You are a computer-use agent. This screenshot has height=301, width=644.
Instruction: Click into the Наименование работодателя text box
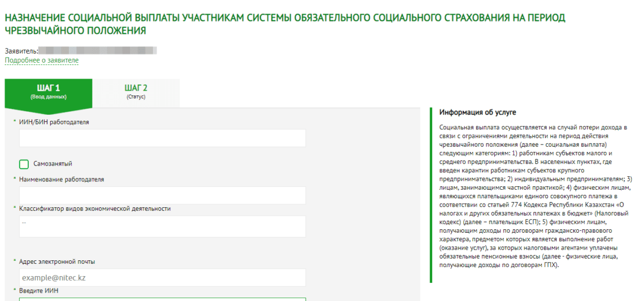click(x=162, y=195)
